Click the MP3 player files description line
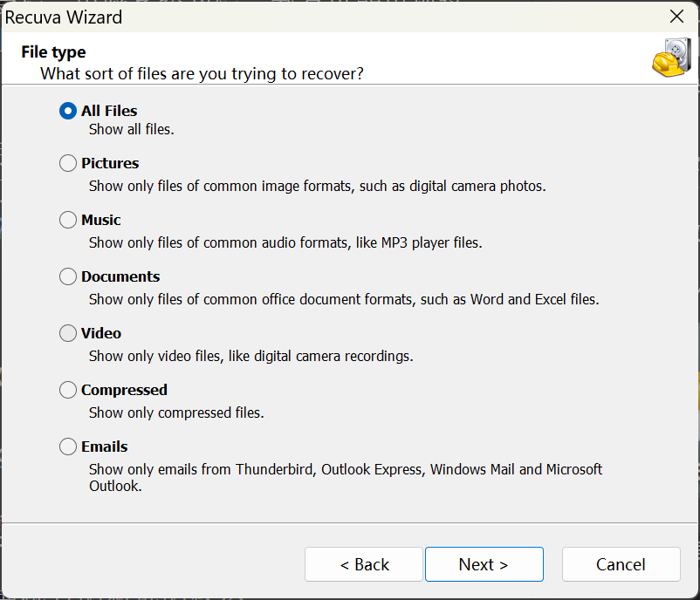 (285, 242)
